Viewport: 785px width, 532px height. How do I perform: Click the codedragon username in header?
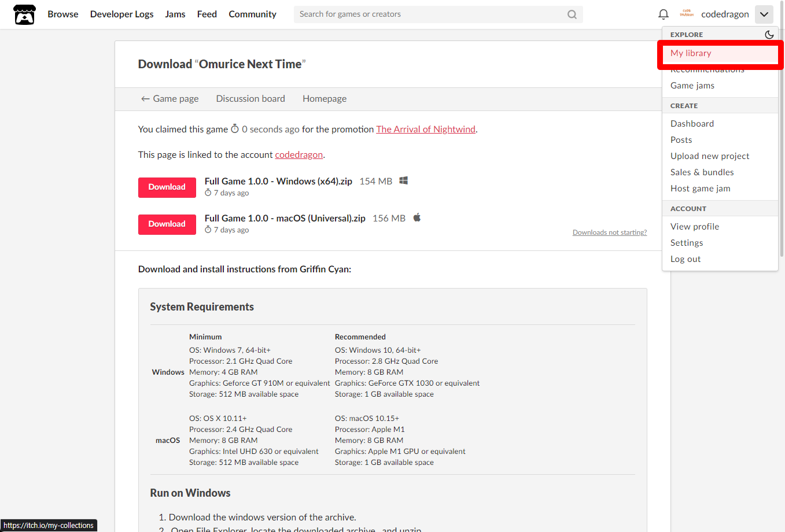coord(725,14)
